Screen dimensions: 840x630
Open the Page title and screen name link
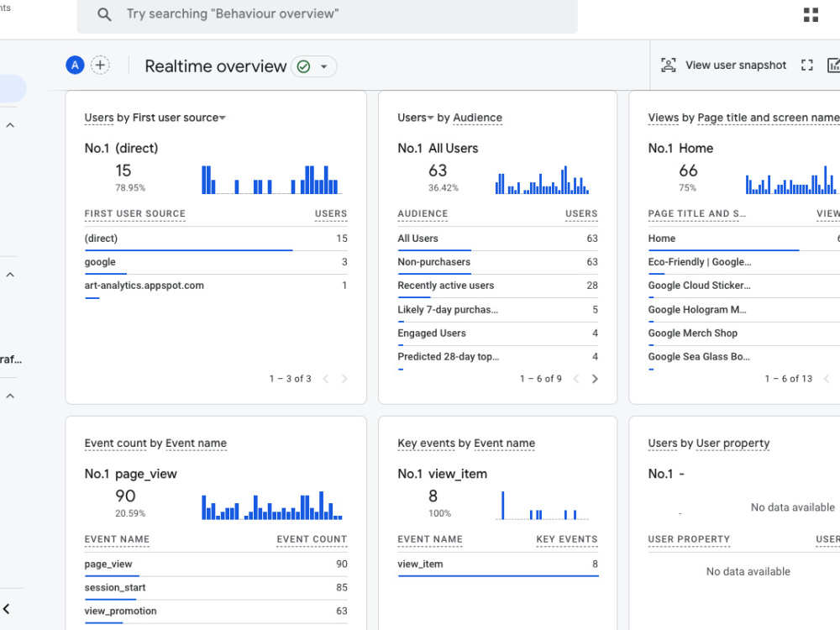point(768,118)
